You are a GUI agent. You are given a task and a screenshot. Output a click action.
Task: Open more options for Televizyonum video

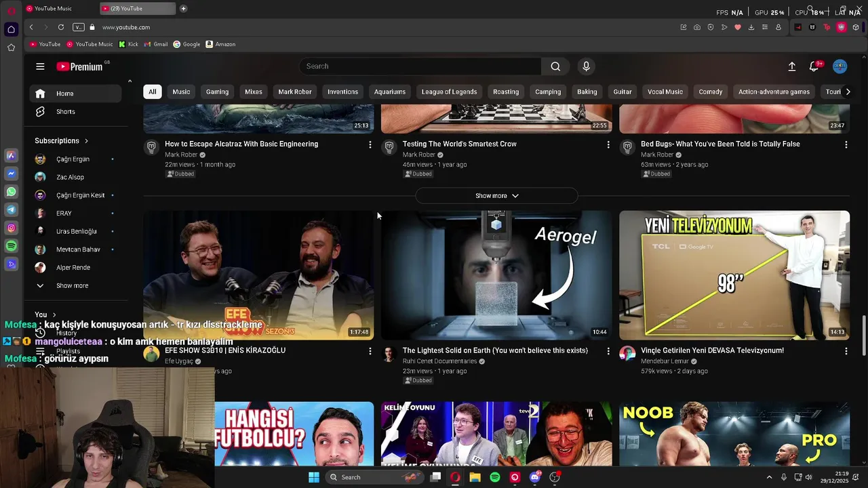846,351
